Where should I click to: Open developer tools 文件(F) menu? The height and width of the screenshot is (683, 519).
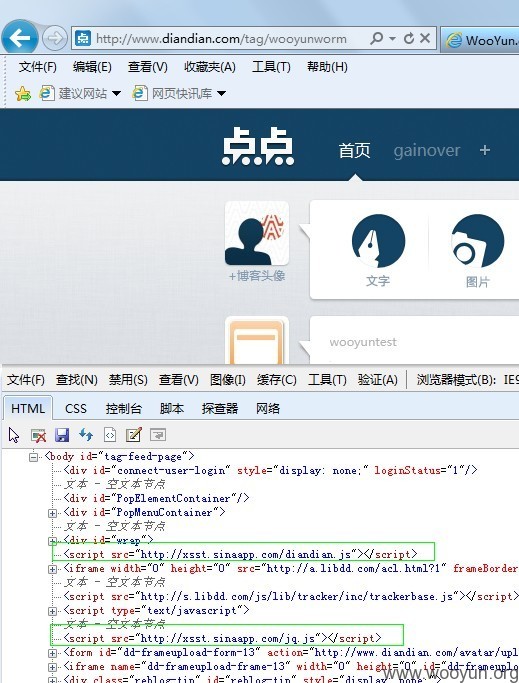tap(26, 380)
